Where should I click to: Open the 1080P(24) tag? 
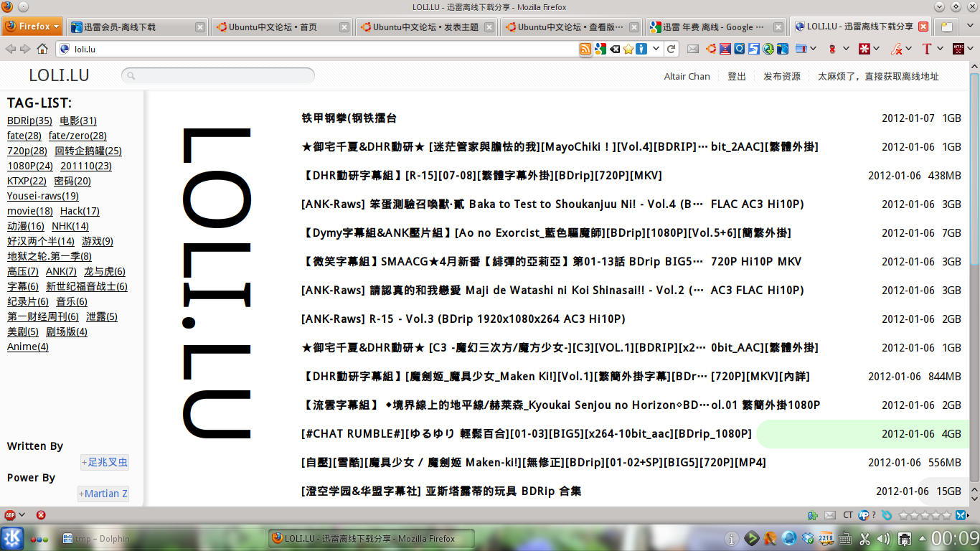click(x=30, y=166)
